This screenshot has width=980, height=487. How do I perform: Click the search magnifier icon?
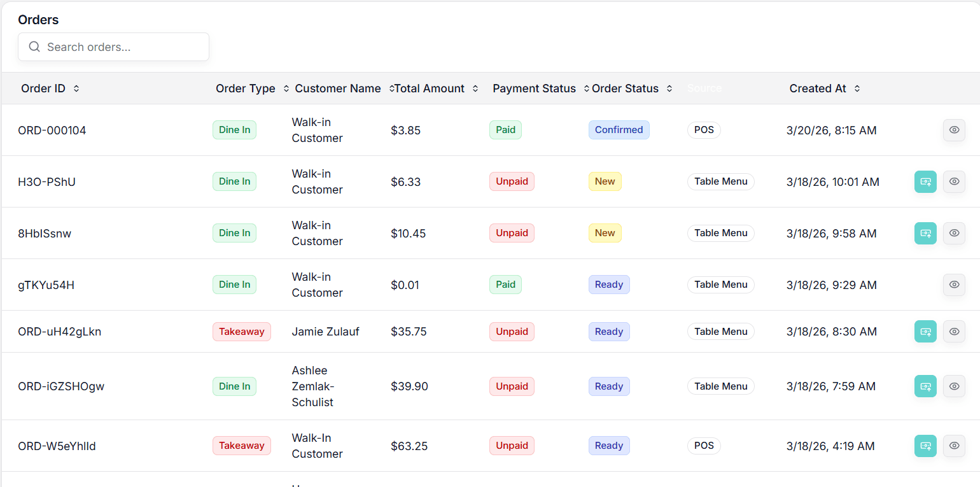pos(35,47)
